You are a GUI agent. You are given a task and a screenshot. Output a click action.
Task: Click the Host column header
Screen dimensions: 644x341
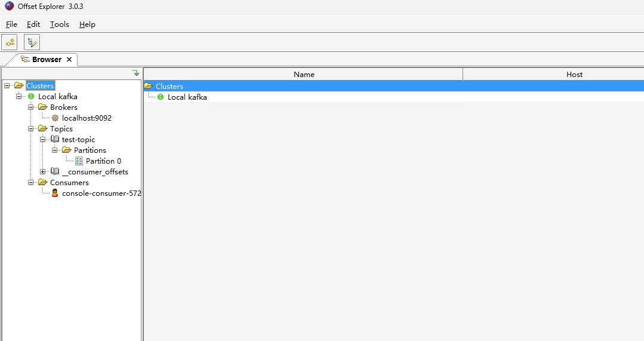pos(574,75)
